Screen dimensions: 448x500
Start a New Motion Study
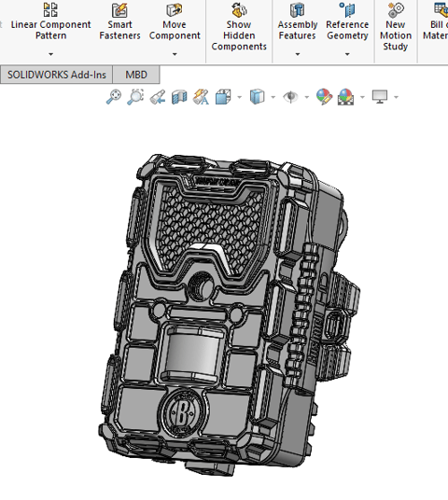coord(396,27)
